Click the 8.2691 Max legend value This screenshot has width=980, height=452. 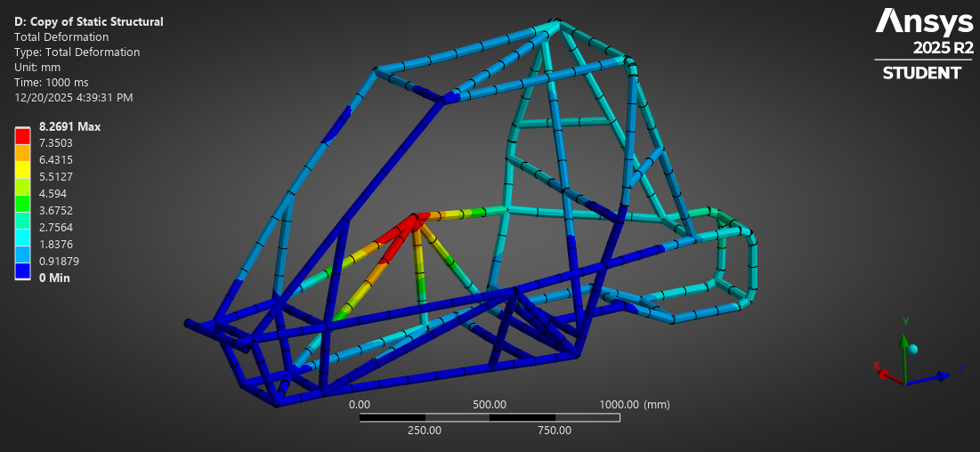point(70,127)
